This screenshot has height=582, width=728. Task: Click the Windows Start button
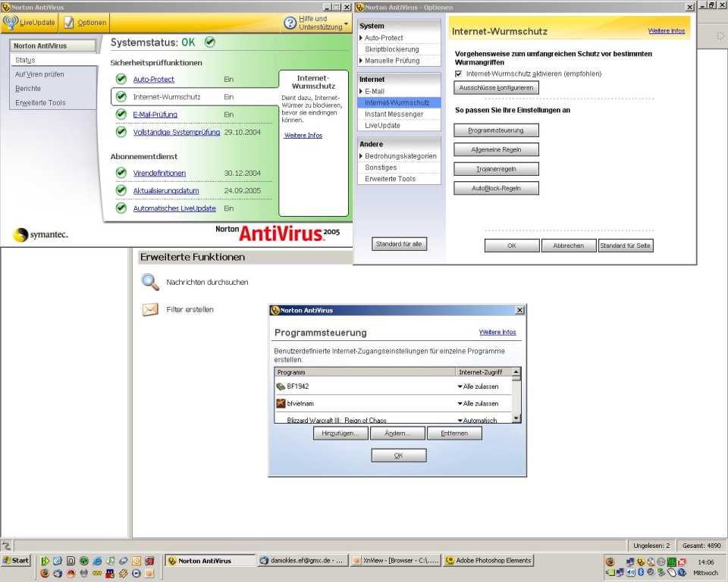[15, 560]
